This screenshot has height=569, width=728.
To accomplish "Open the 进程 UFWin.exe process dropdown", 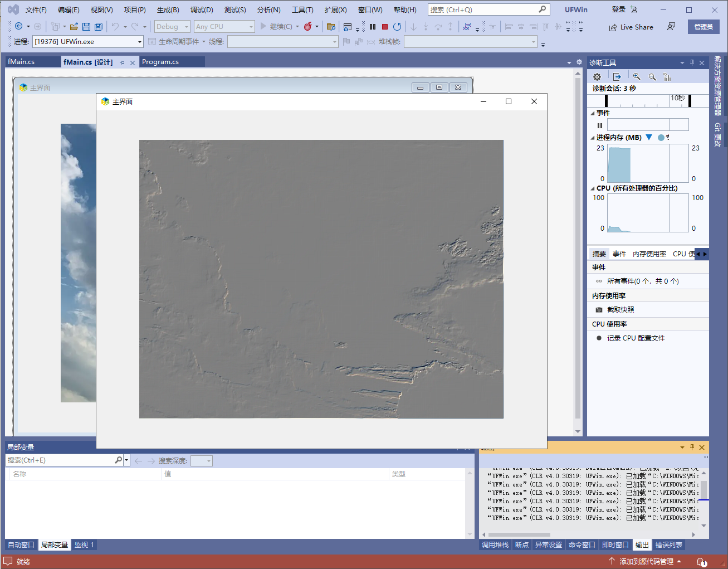I will tap(88, 42).
